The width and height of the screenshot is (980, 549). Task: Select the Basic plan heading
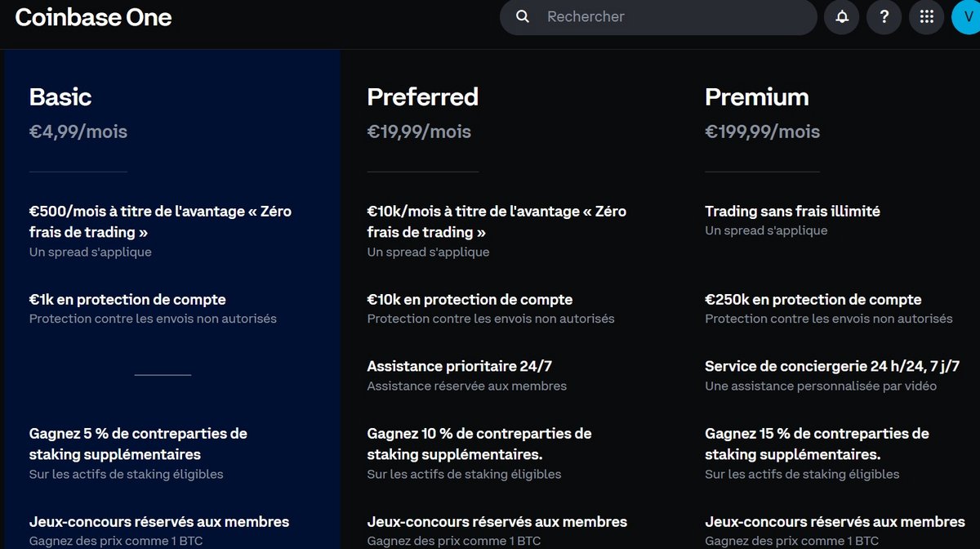[x=60, y=96]
